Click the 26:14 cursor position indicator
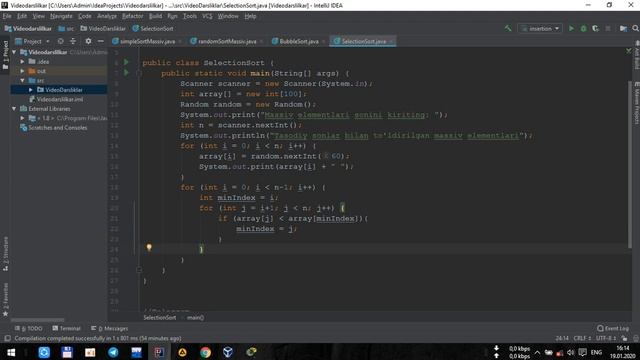This screenshot has height=360, width=640. 562,338
